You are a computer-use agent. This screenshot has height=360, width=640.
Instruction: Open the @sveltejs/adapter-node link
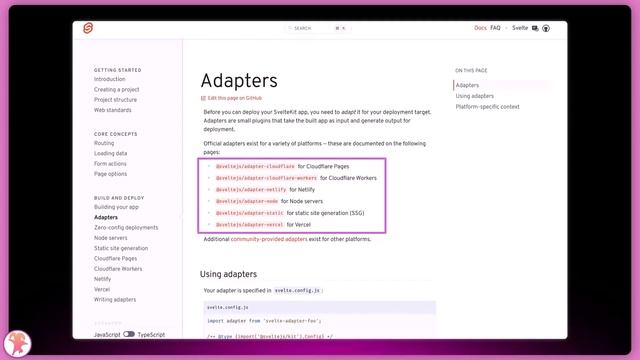pyautogui.click(x=247, y=201)
